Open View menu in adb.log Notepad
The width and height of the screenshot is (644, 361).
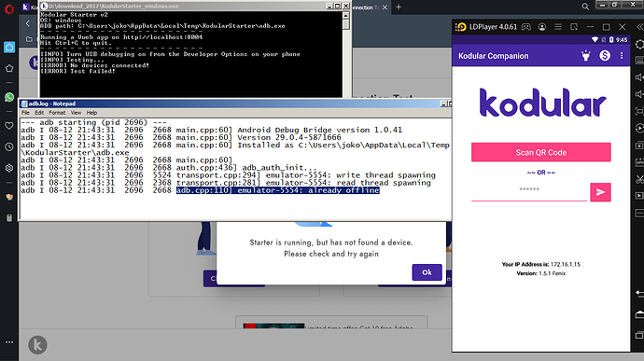(76, 113)
